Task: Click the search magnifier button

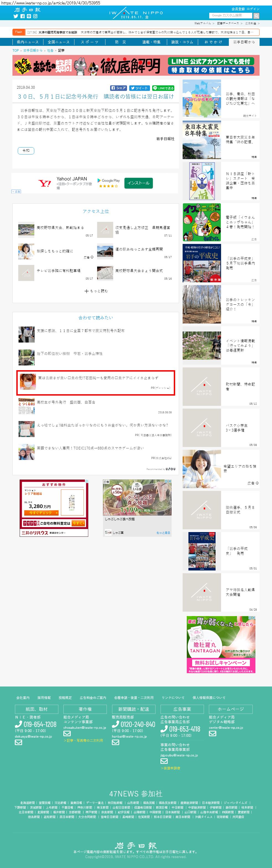Action: pyautogui.click(x=256, y=16)
